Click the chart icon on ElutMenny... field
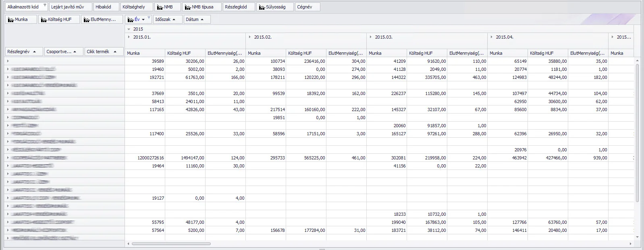Image resolution: width=644 pixels, height=250 pixels. (x=87, y=20)
